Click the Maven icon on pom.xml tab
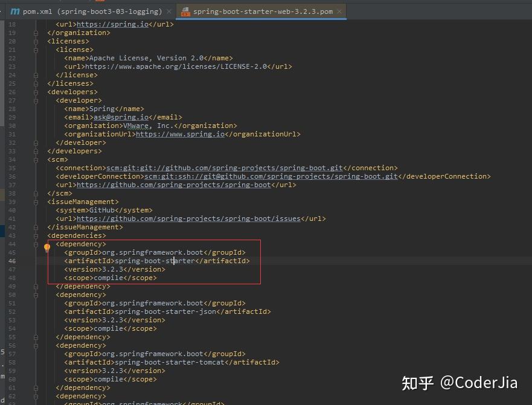This screenshot has height=405, width=532. (x=15, y=11)
